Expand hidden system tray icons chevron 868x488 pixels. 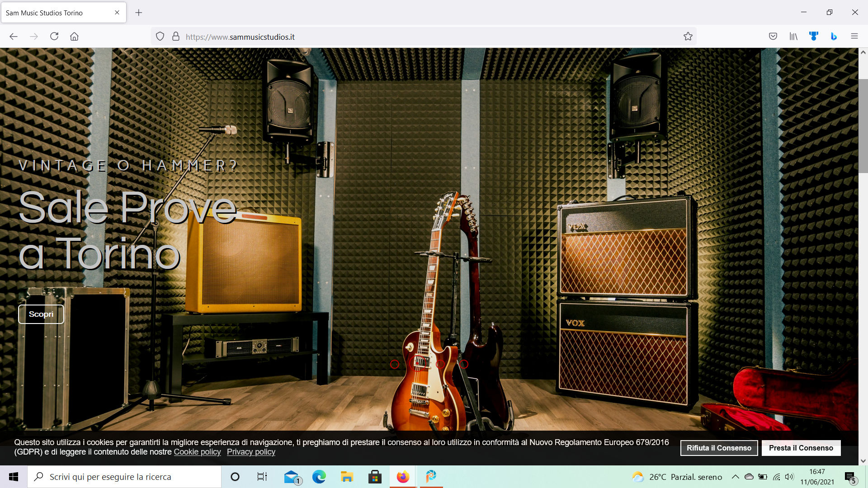[x=735, y=477]
